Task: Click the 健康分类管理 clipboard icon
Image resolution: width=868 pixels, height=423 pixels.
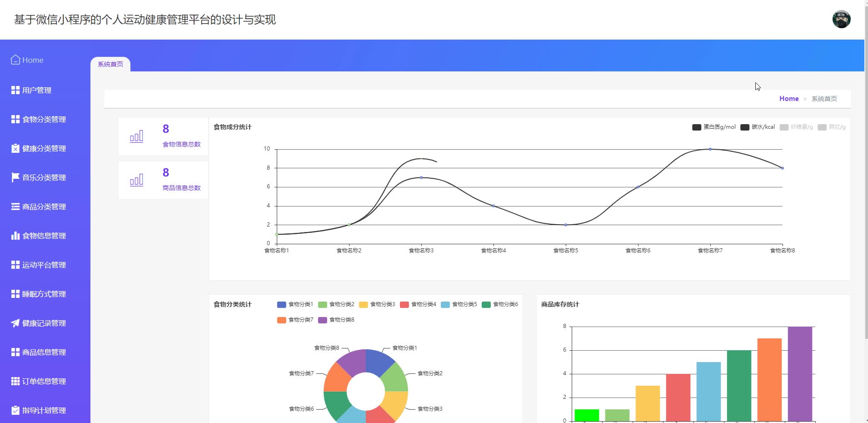Action: [15, 148]
